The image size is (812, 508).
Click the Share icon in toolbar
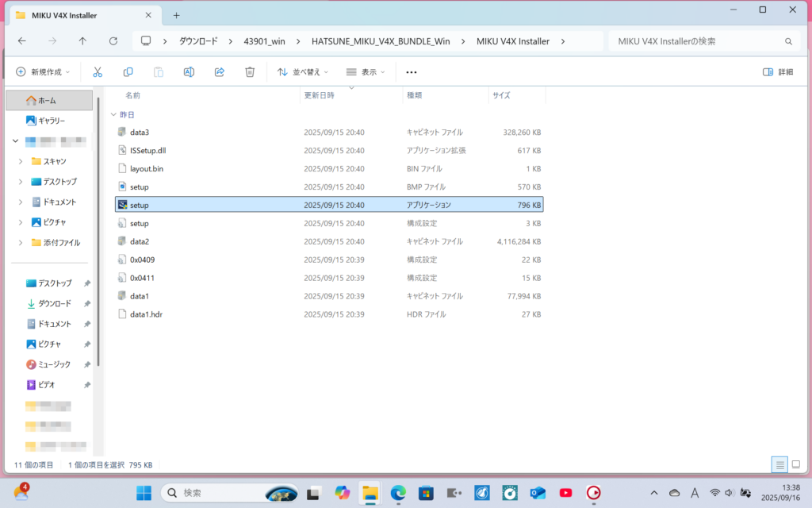tap(220, 72)
